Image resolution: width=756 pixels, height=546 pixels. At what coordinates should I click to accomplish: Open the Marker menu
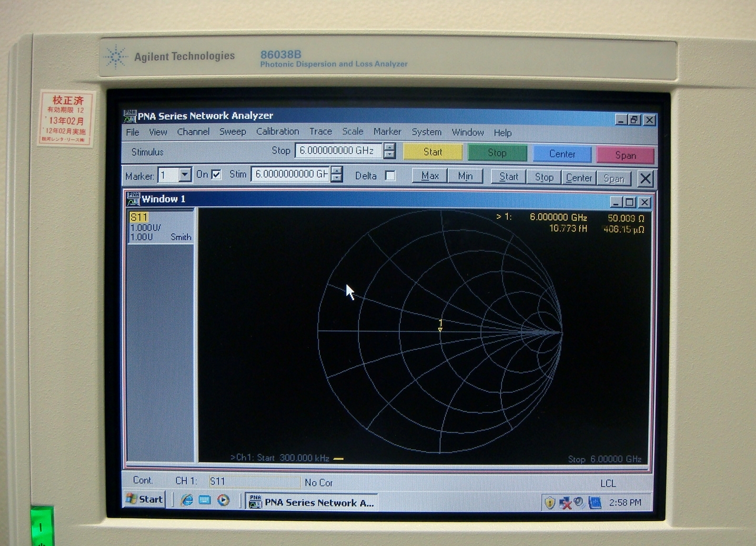tap(387, 132)
